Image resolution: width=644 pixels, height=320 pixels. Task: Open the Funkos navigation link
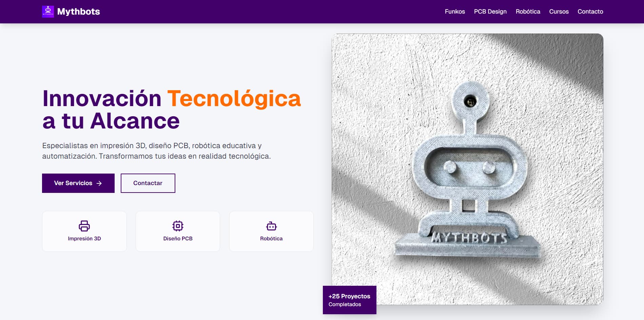point(454,12)
